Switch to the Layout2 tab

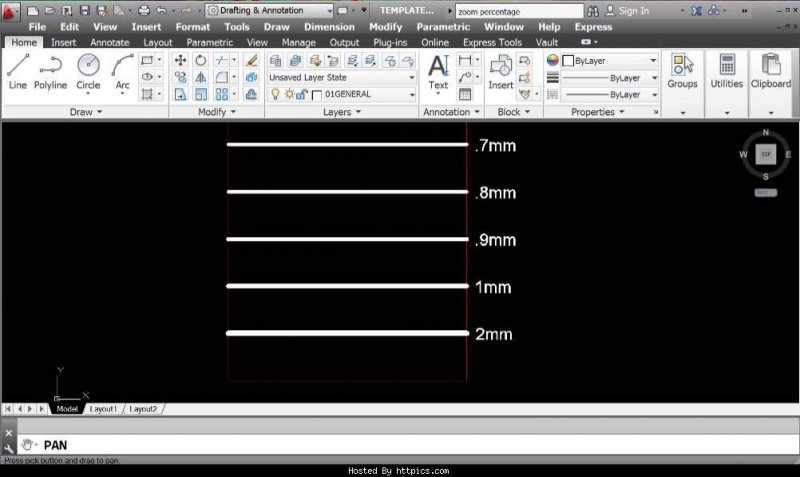(143, 409)
